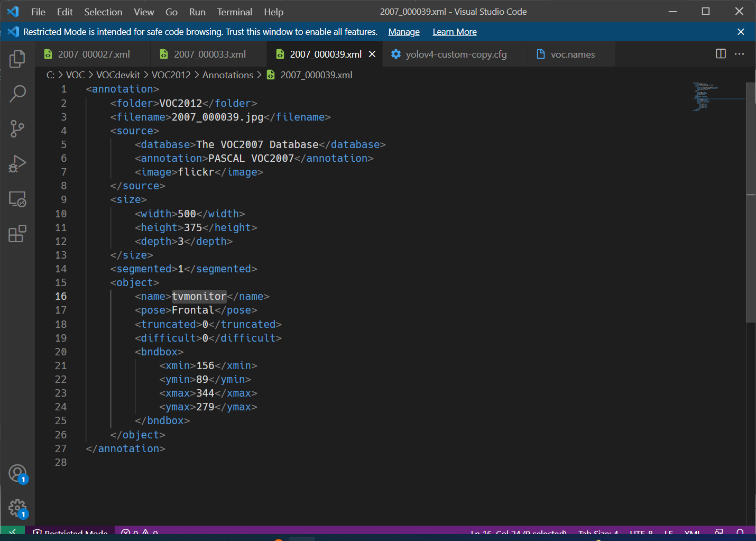Click the closing </annotation> tag on line 27

coord(125,448)
